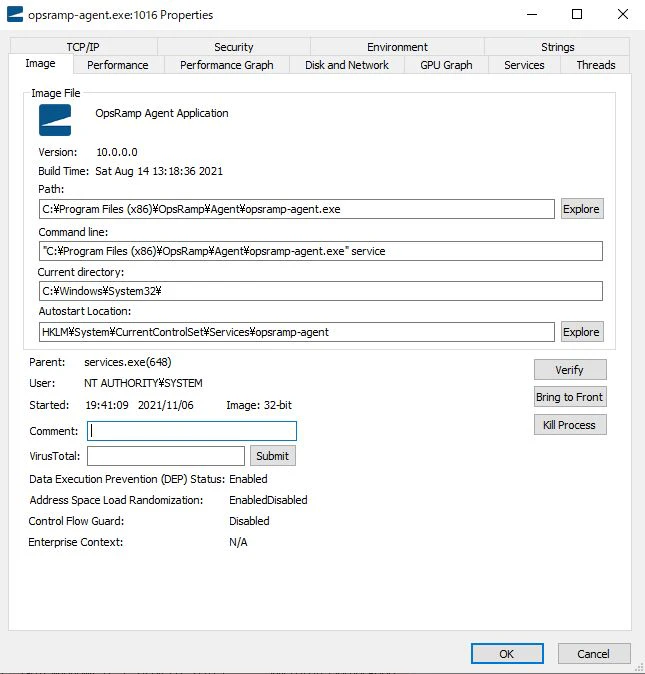645x674 pixels.
Task: Click the user value 'NT AUTHORITY¥SYSTEM'
Action: pyautogui.click(x=143, y=383)
